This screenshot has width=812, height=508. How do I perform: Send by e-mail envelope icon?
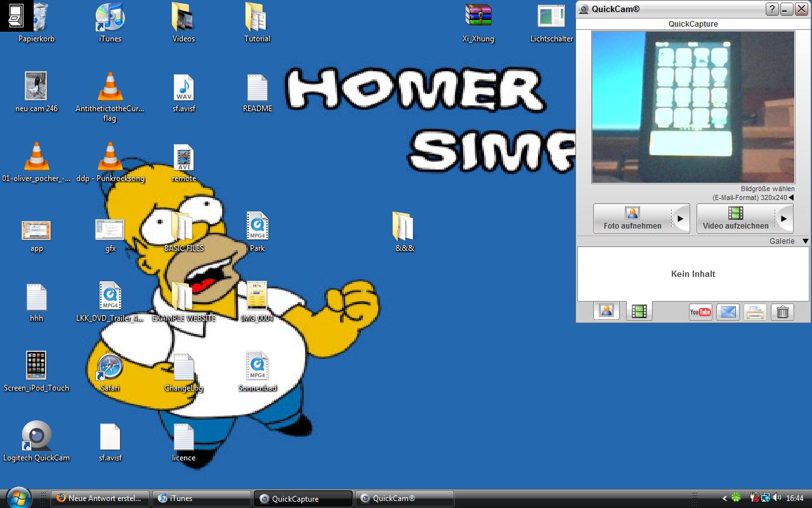[728, 312]
